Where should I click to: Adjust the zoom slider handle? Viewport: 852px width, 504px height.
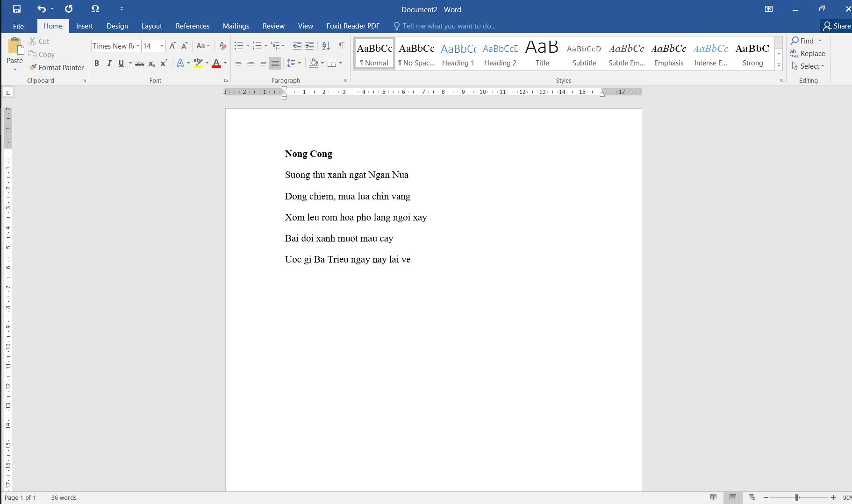click(x=796, y=497)
